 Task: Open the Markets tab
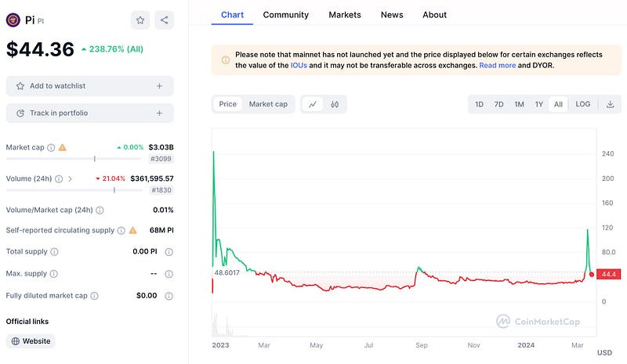[345, 15]
